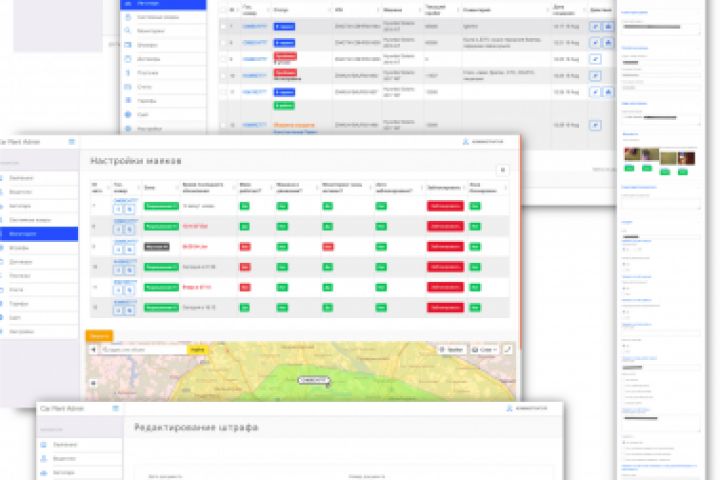Click edit icon in first row of cars table
The width and height of the screenshot is (720, 480).
(595, 27)
